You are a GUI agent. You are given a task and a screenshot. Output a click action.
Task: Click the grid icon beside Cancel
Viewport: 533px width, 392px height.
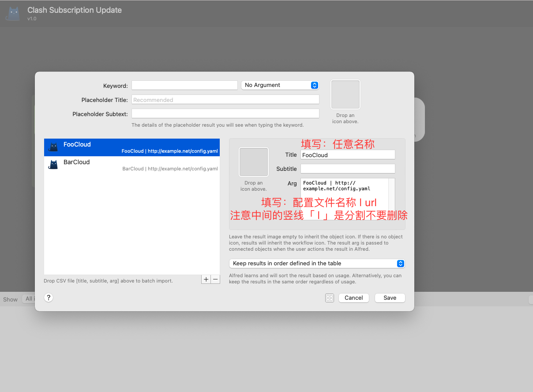330,298
